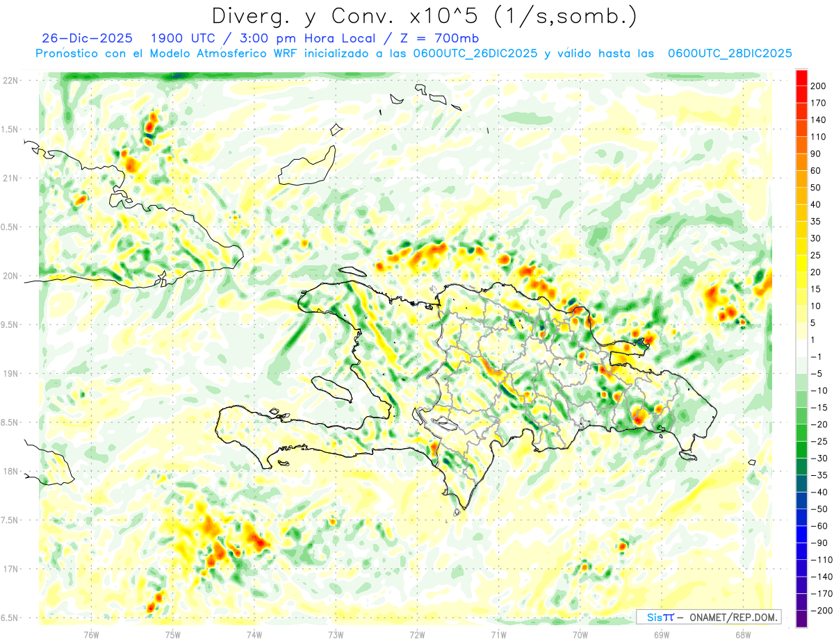Image resolution: width=834 pixels, height=644 pixels.
Task: Click the colorbar label positive '60'
Action: [x=816, y=171]
